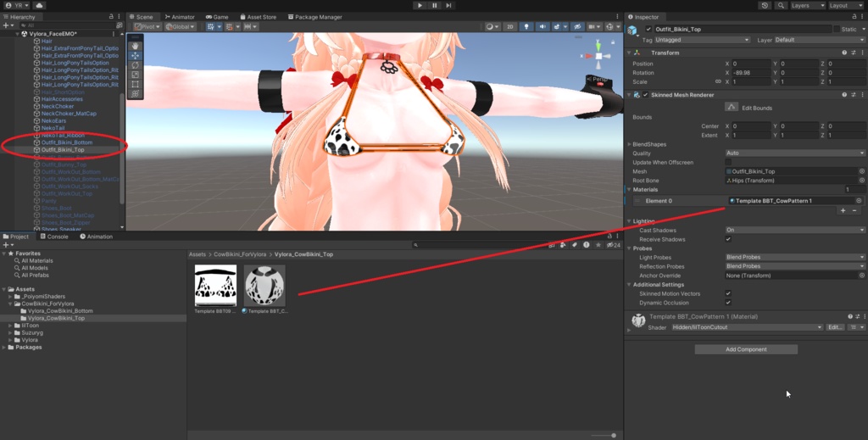This screenshot has height=440, width=868.
Task: Click the Play button
Action: [420, 6]
